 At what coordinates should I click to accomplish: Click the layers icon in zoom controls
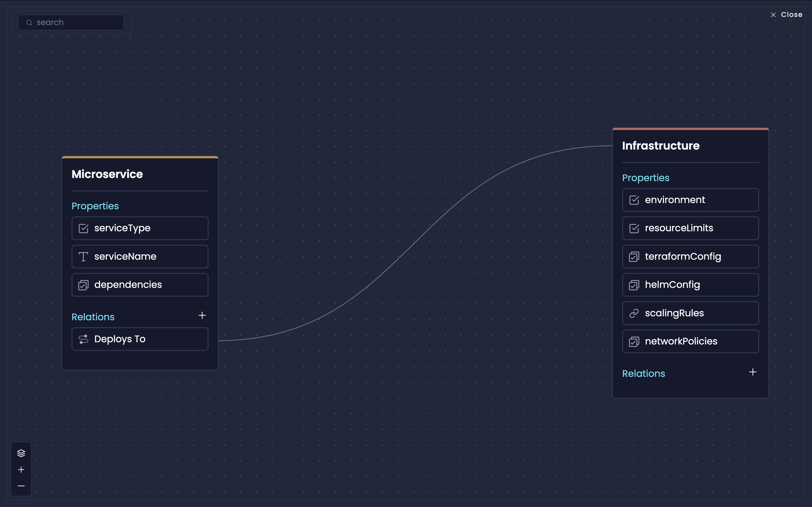point(21,453)
